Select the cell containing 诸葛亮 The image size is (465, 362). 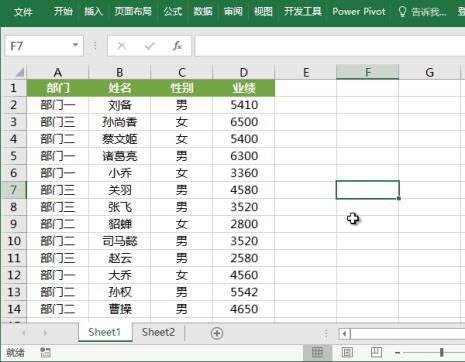click(x=120, y=156)
